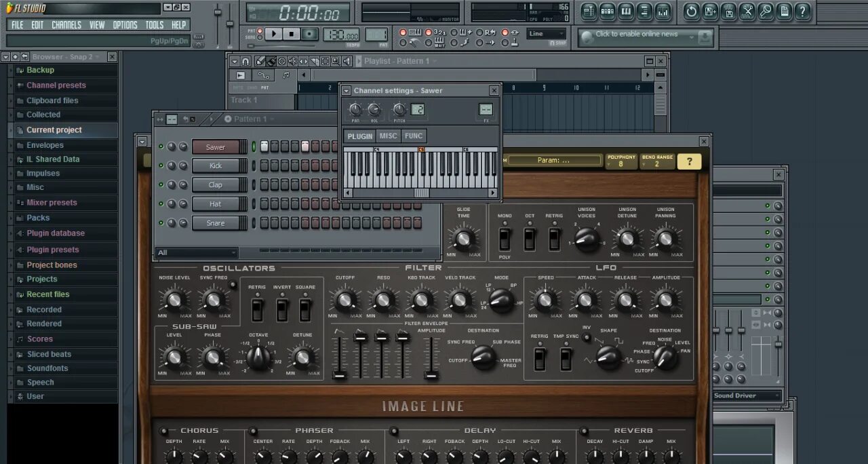Open the Playlist window from top toolbar

(x=588, y=11)
